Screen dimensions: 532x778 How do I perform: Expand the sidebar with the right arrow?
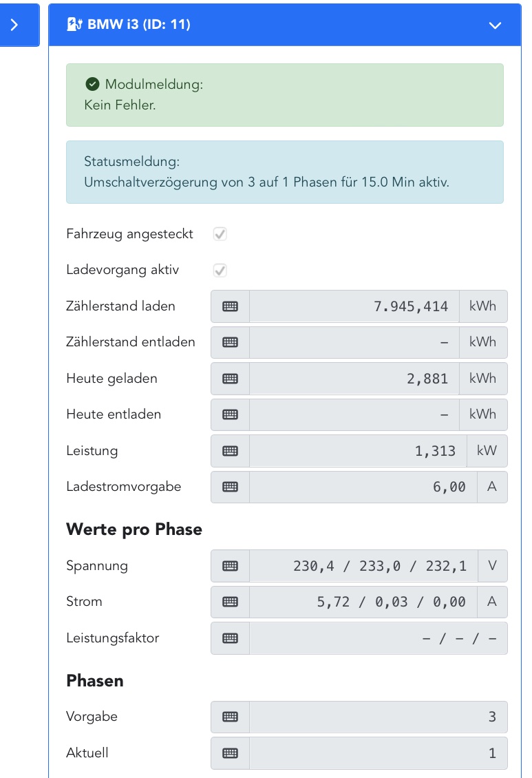pos(14,25)
